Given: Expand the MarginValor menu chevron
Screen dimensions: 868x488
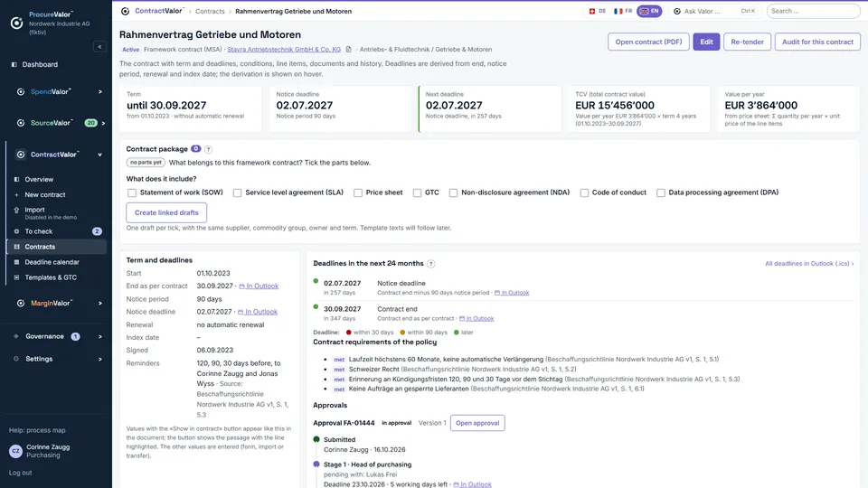Looking at the screenshot, I should (100, 304).
